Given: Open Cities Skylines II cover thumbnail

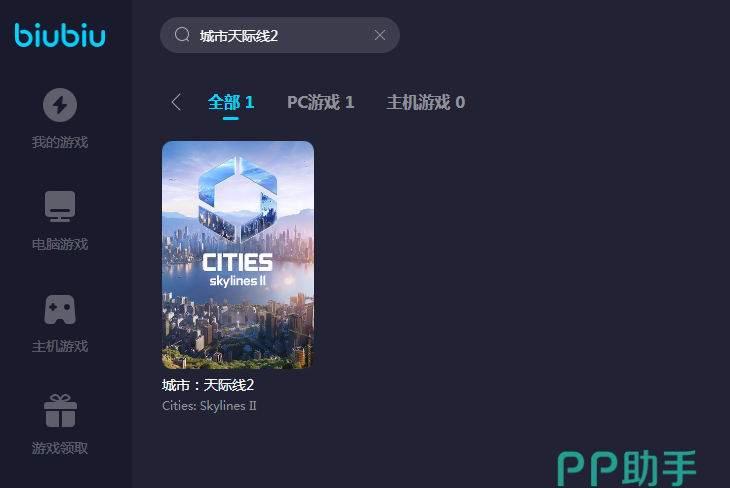Looking at the screenshot, I should [x=238, y=255].
